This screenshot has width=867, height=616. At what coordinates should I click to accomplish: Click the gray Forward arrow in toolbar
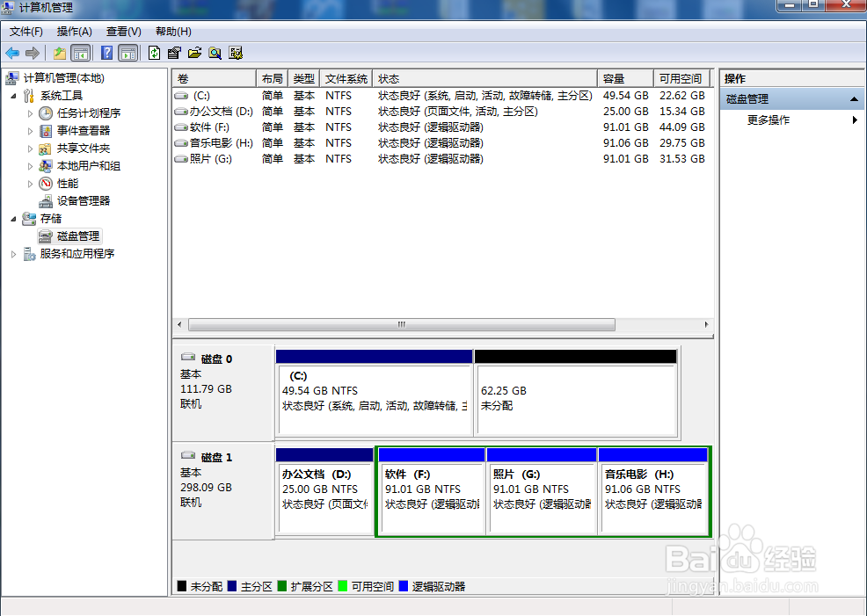(33, 53)
